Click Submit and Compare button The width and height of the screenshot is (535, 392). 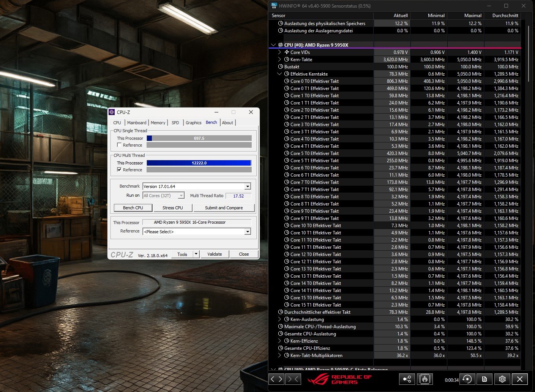(x=224, y=208)
